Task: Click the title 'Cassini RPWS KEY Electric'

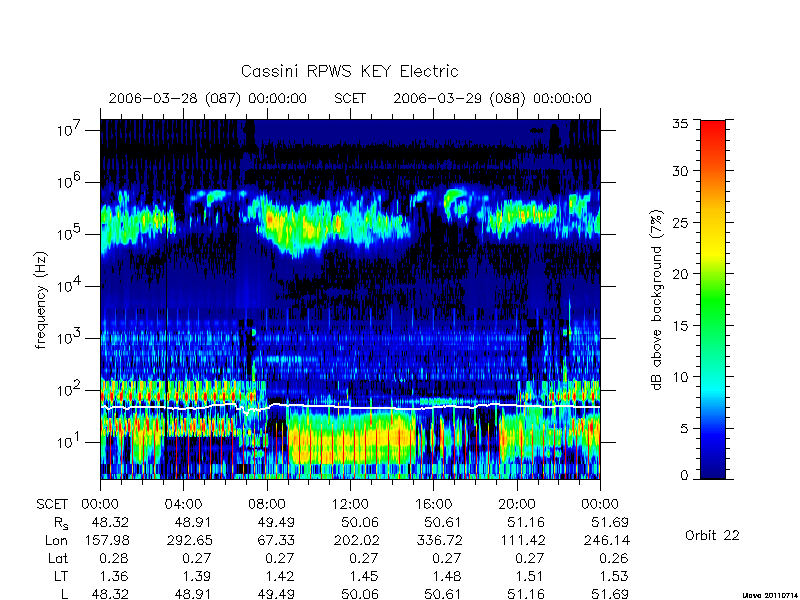Action: pos(349,71)
